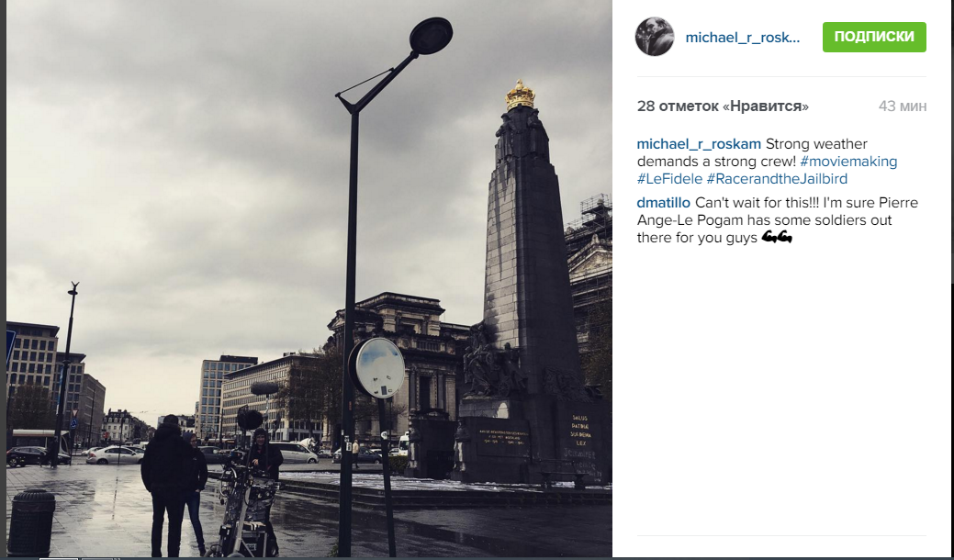Open michael_r_roskam username in the caption
Screen dimensions: 954x560
click(699, 144)
